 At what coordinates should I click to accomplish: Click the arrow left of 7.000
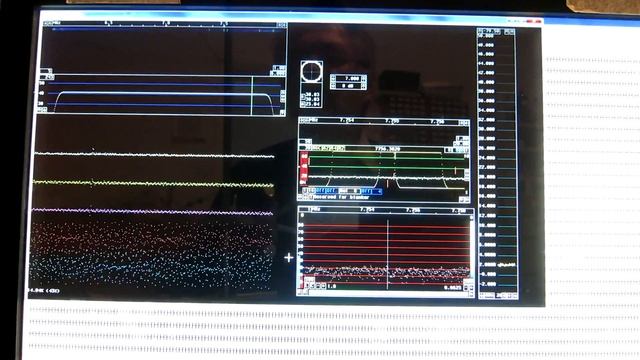(333, 78)
